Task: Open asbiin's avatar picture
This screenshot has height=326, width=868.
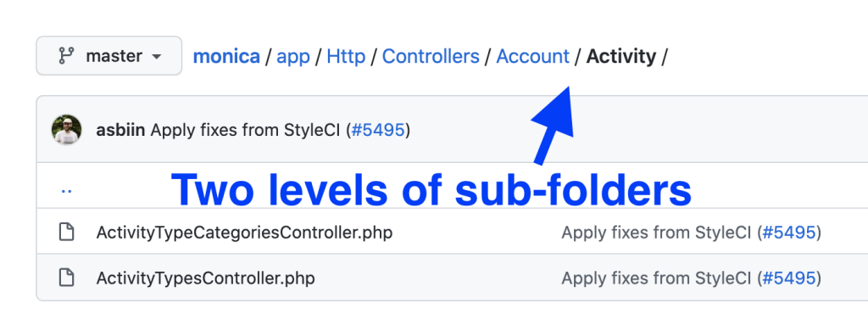Action: coord(66,130)
